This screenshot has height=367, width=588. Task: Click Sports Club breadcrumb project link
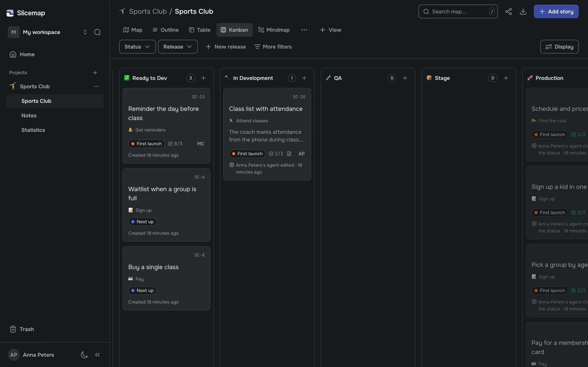point(148,11)
